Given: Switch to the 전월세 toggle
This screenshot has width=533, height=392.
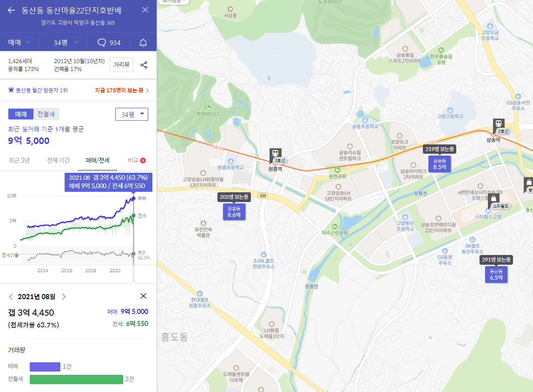Looking at the screenshot, I should click(46, 114).
